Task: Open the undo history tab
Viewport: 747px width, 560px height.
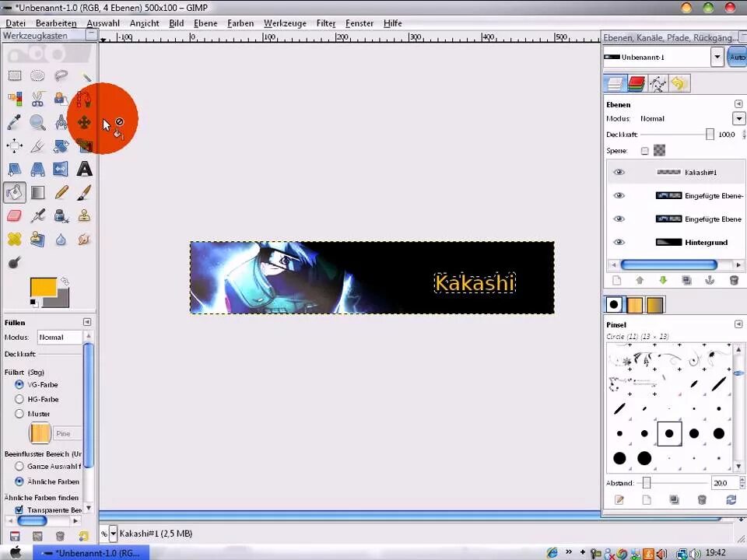Action: point(679,84)
